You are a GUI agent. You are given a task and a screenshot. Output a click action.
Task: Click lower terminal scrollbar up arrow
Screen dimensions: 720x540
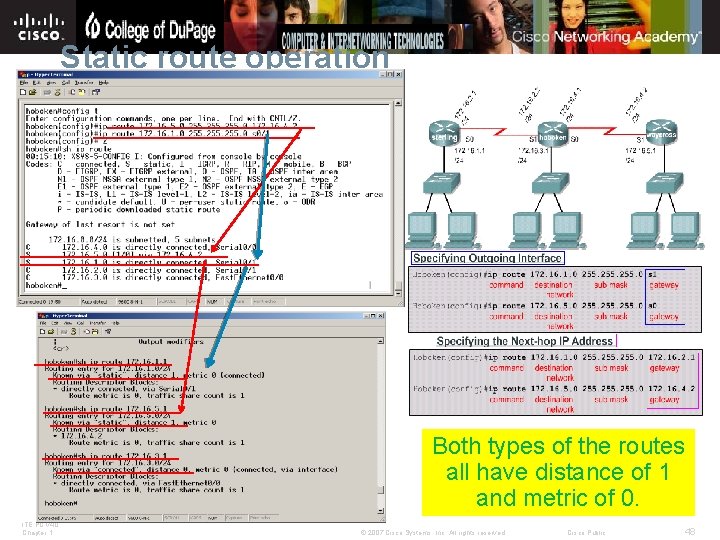(380, 341)
